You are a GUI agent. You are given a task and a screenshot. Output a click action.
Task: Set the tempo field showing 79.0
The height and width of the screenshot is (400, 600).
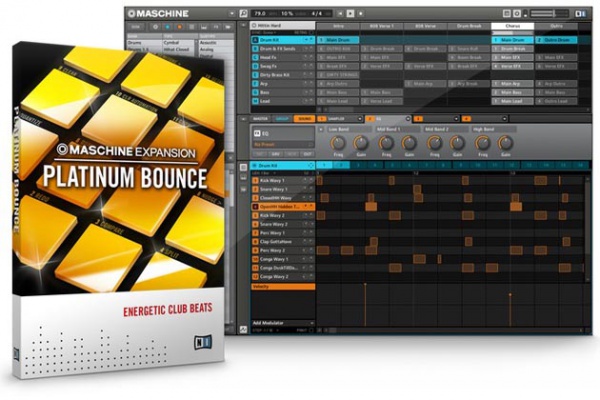pyautogui.click(x=260, y=13)
